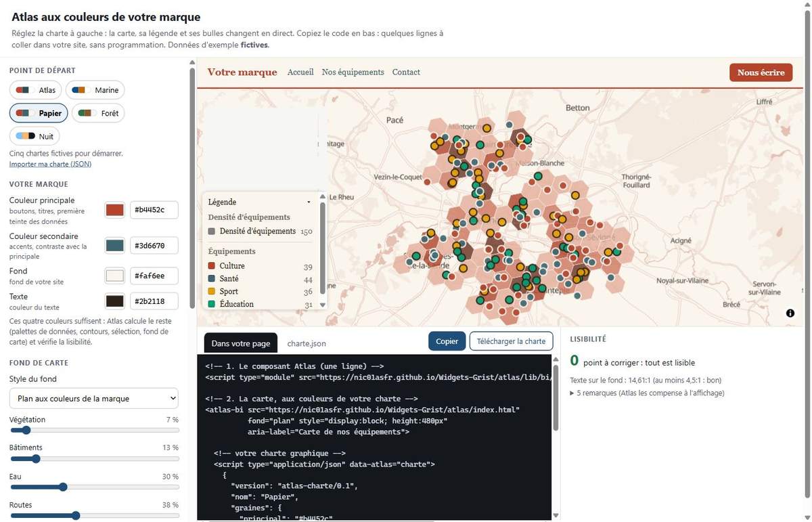The width and height of the screenshot is (812, 522).
Task: Click the Liffré label on map
Action: pyautogui.click(x=764, y=101)
